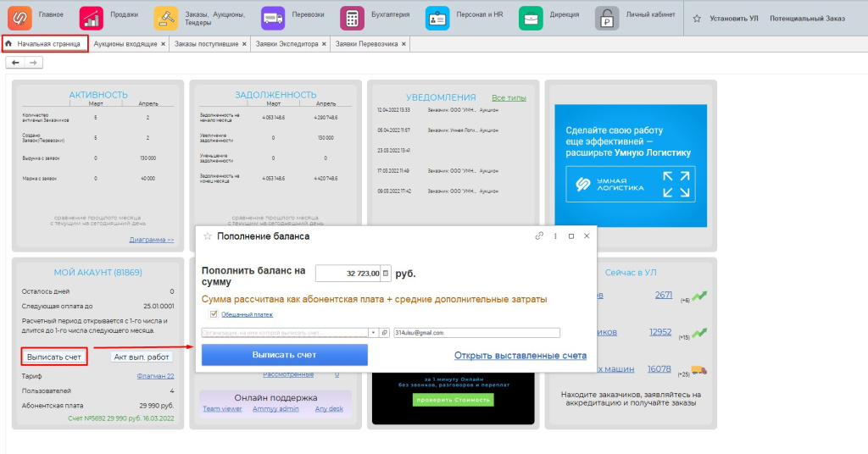Click the green Проверить стоимость button

coord(453,400)
